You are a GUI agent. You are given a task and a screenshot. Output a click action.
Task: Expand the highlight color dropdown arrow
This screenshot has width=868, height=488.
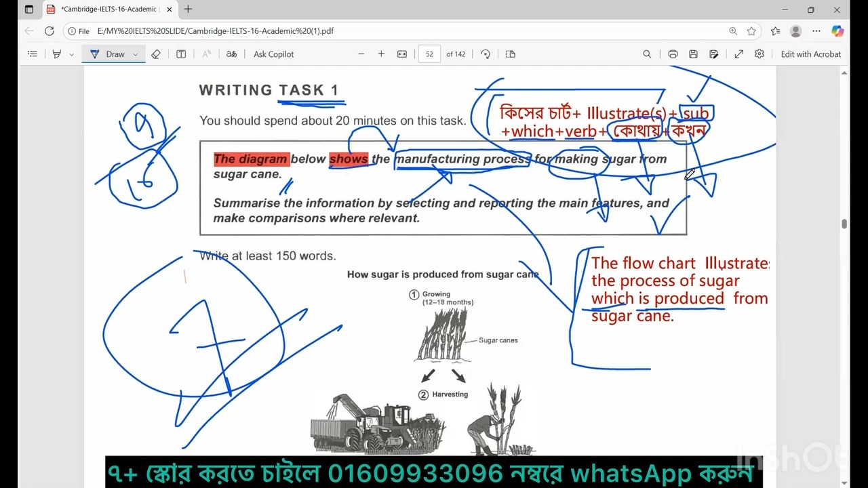[x=71, y=54]
